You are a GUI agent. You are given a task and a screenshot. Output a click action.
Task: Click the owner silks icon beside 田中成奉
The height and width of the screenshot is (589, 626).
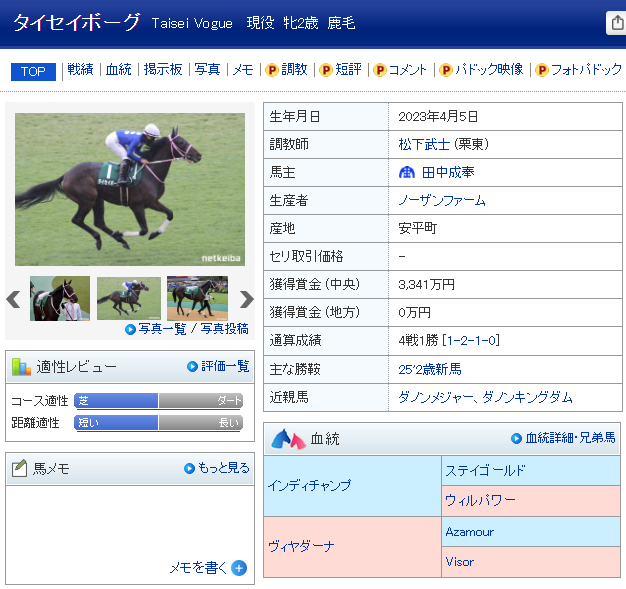(x=406, y=172)
